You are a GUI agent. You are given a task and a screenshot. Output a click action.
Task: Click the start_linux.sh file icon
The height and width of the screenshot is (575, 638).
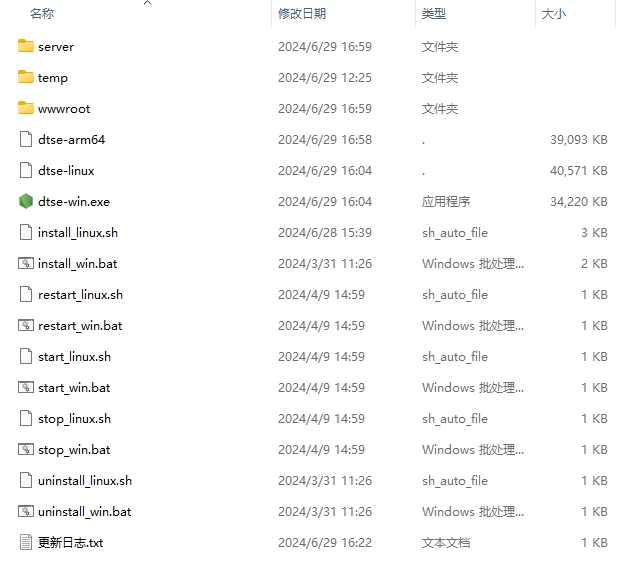[x=26, y=356]
